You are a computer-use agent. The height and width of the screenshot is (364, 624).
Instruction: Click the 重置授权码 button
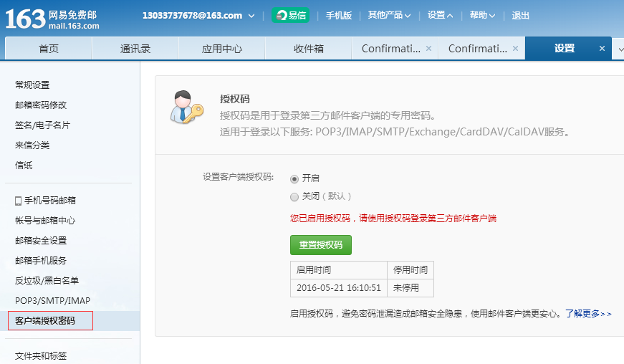321,244
